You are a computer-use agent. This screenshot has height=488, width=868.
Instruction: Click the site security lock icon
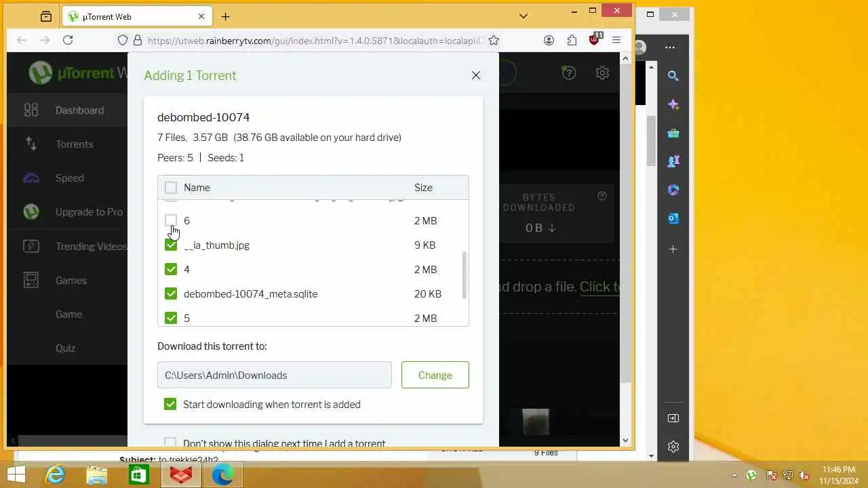click(138, 40)
